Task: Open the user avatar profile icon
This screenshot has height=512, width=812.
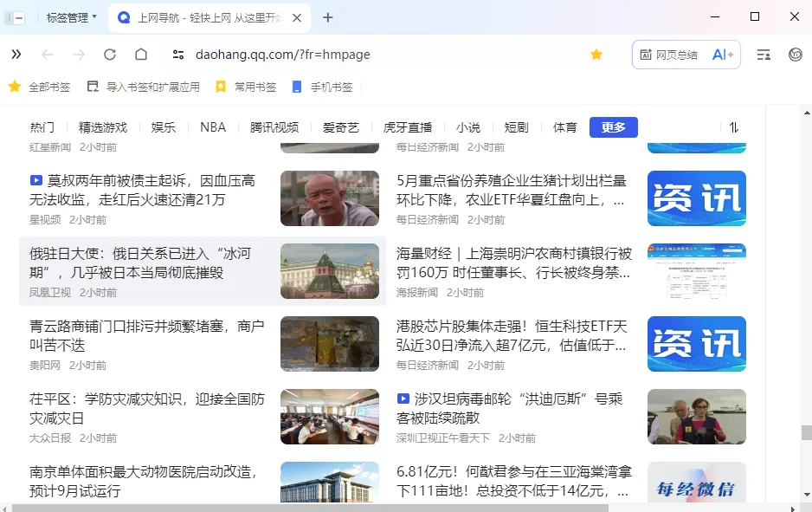Action: pyautogui.click(x=796, y=55)
